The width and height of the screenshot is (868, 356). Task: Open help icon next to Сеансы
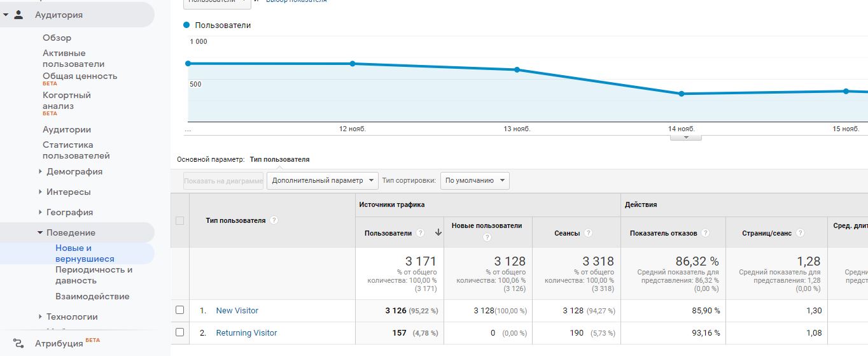(588, 233)
